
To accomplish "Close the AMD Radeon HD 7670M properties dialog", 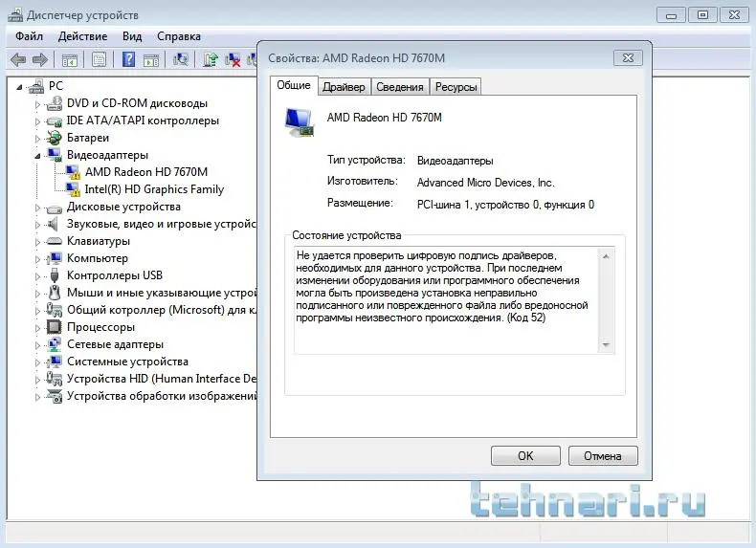I will [x=628, y=58].
